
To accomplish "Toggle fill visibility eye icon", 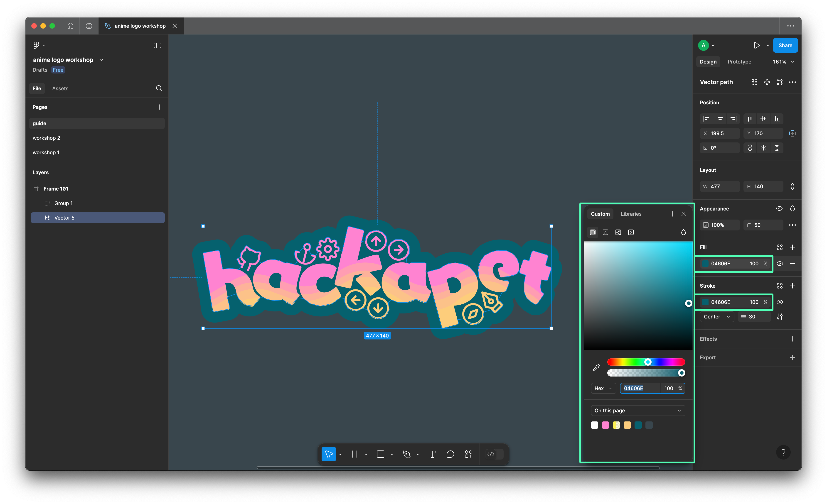I will coord(779,263).
